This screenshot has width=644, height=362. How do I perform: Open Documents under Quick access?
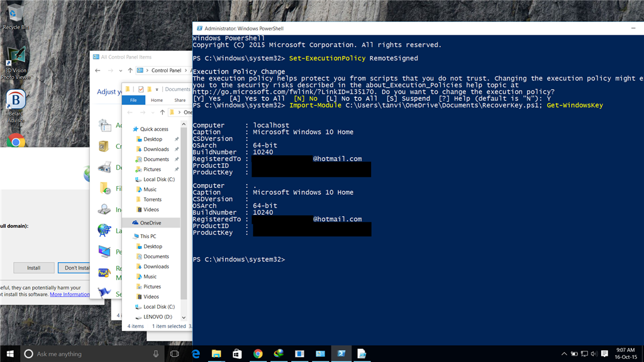point(156,159)
